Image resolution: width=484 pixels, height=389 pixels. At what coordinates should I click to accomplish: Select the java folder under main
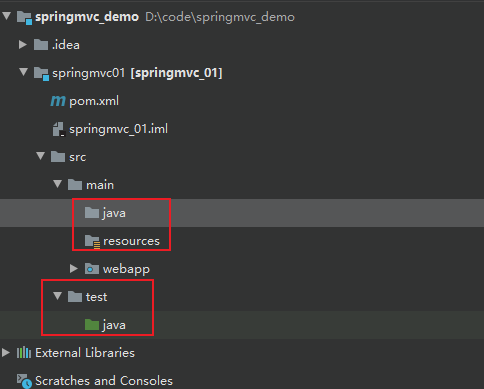[114, 213]
